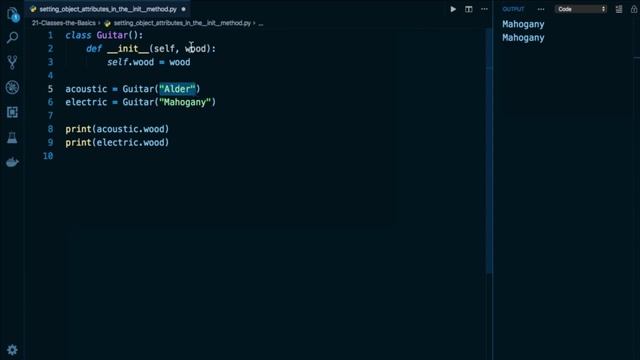Open the Search magnifier in activity bar
Screen dimensions: 640x360
point(12,38)
